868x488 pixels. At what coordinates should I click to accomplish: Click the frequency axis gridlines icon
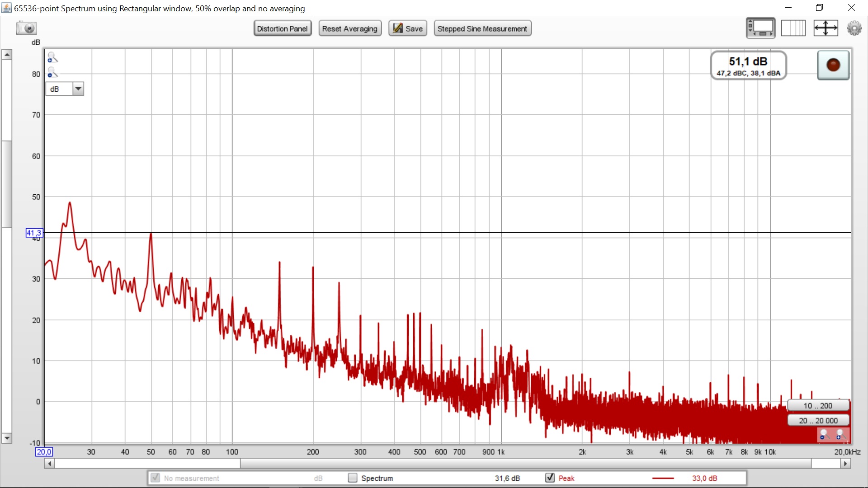793,28
